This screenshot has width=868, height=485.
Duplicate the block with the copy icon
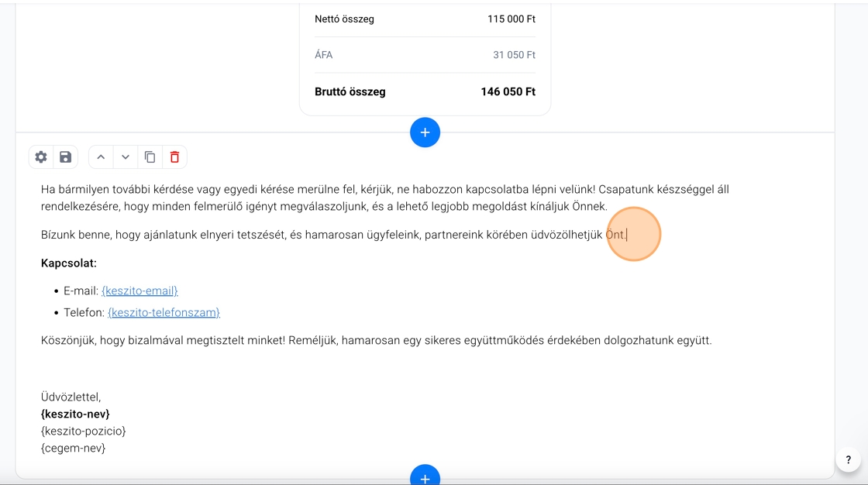(x=150, y=157)
